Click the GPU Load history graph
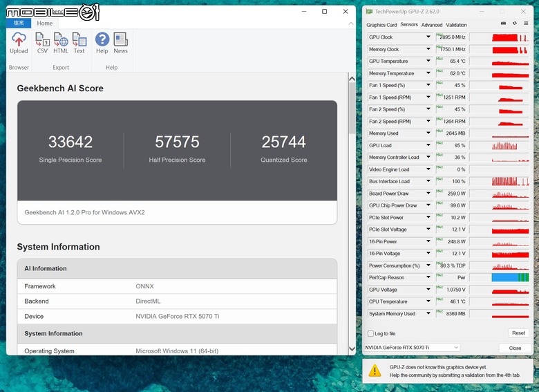The image size is (539, 392). point(499,145)
